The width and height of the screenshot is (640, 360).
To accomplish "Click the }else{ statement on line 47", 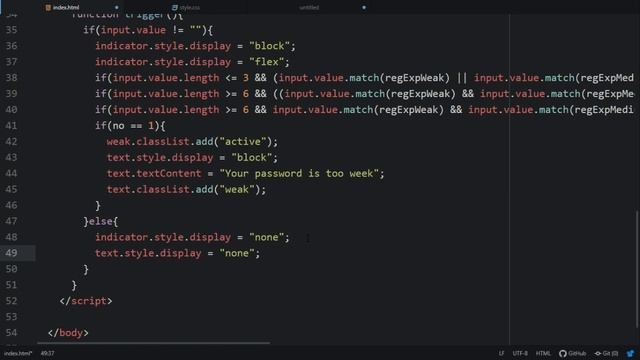I will click(x=101, y=222).
